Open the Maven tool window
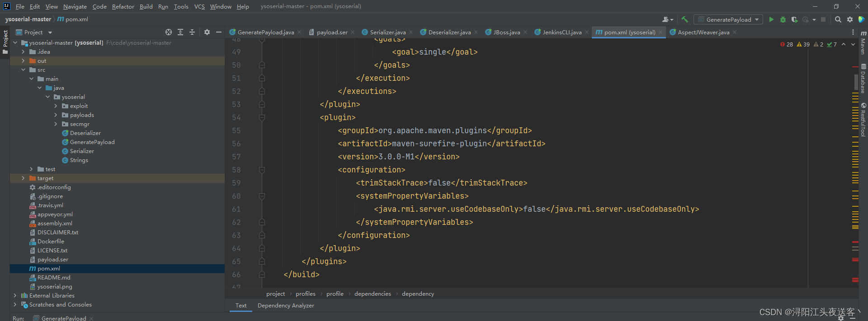The image size is (868, 321). pyautogui.click(x=863, y=42)
